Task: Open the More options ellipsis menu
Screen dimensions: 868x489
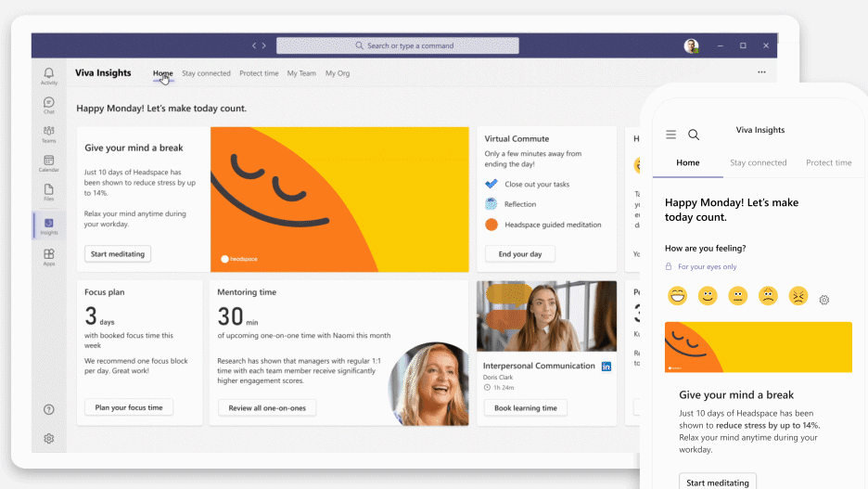Action: [761, 72]
